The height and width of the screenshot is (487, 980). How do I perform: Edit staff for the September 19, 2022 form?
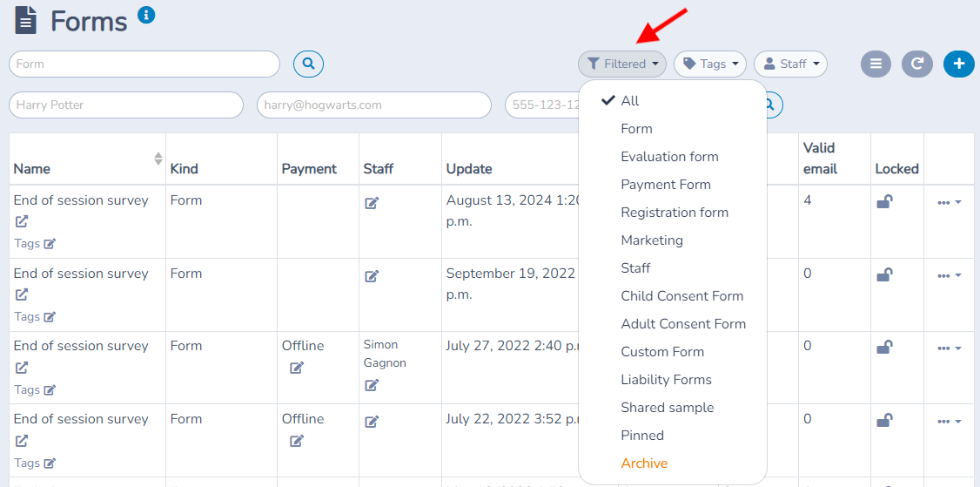click(372, 276)
